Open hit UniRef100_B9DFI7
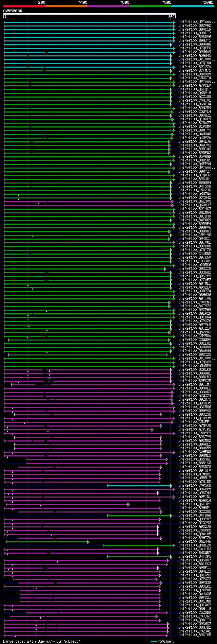The height and width of the screenshot is (644, 217). [195, 33]
